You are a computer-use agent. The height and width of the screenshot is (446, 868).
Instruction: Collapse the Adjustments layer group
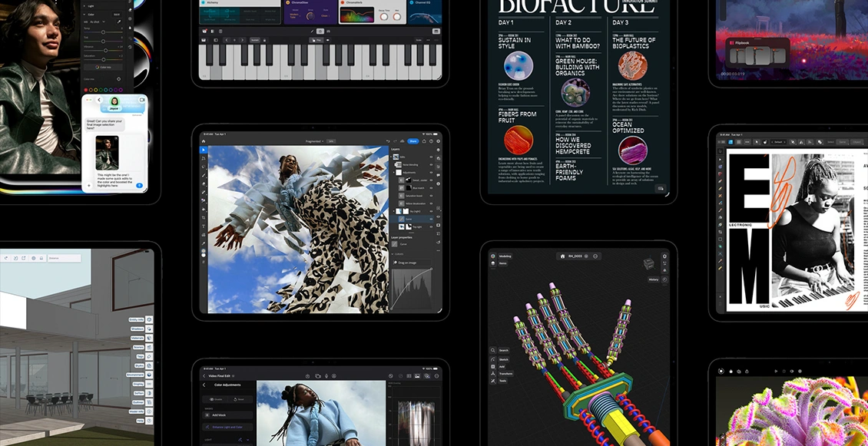[396, 173]
